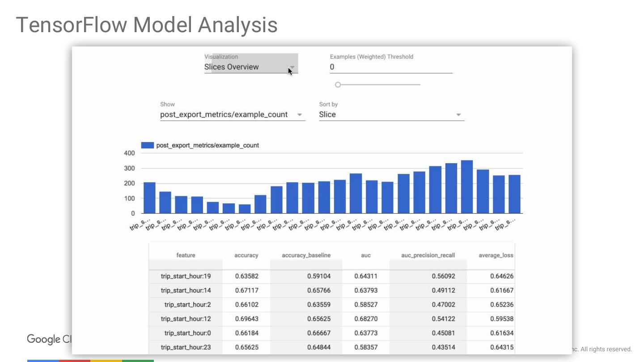Click the threshold slider handle
Viewport: 644px width, 362px height.
click(x=338, y=84)
